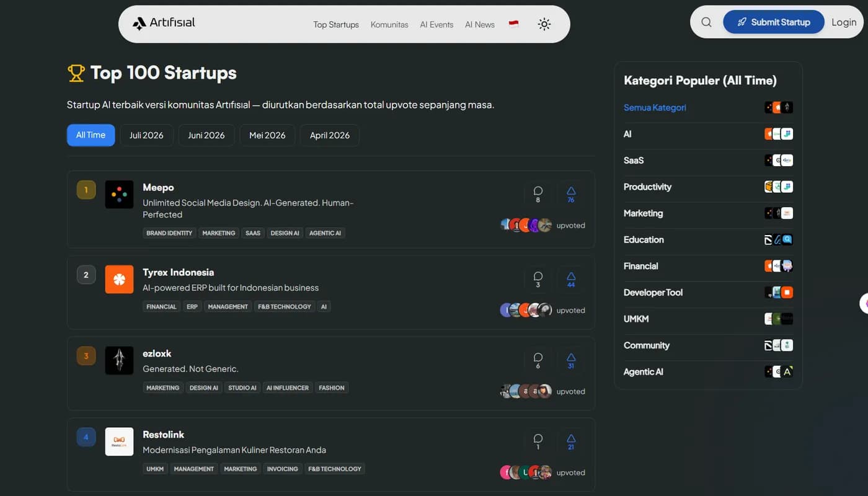Click the SAAS tag on Meepo
Screen dimensions: 868x496
[253, 233]
